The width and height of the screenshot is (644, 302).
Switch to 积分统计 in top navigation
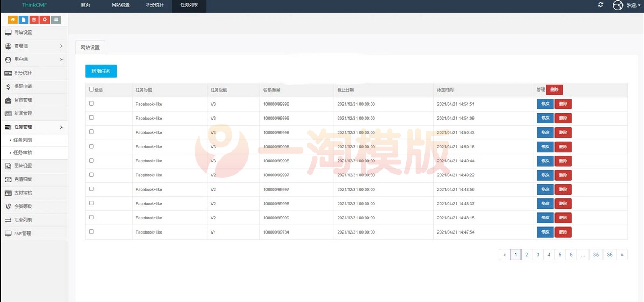pyautogui.click(x=155, y=5)
